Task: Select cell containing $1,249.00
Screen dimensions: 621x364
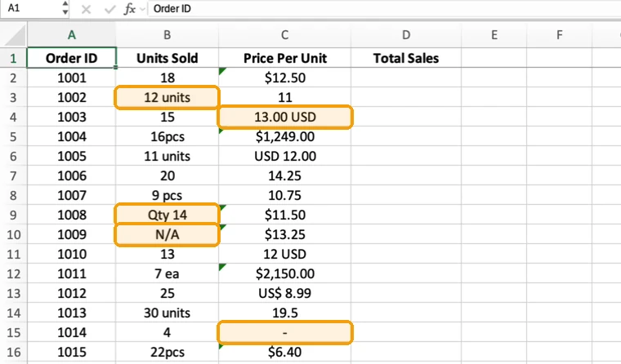Action: coord(284,136)
